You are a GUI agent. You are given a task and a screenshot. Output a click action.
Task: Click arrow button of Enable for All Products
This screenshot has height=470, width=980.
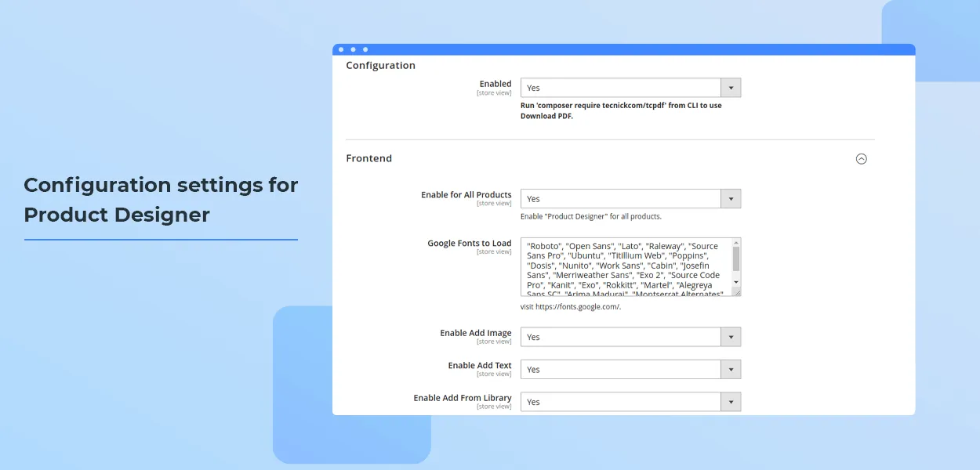pyautogui.click(x=730, y=199)
